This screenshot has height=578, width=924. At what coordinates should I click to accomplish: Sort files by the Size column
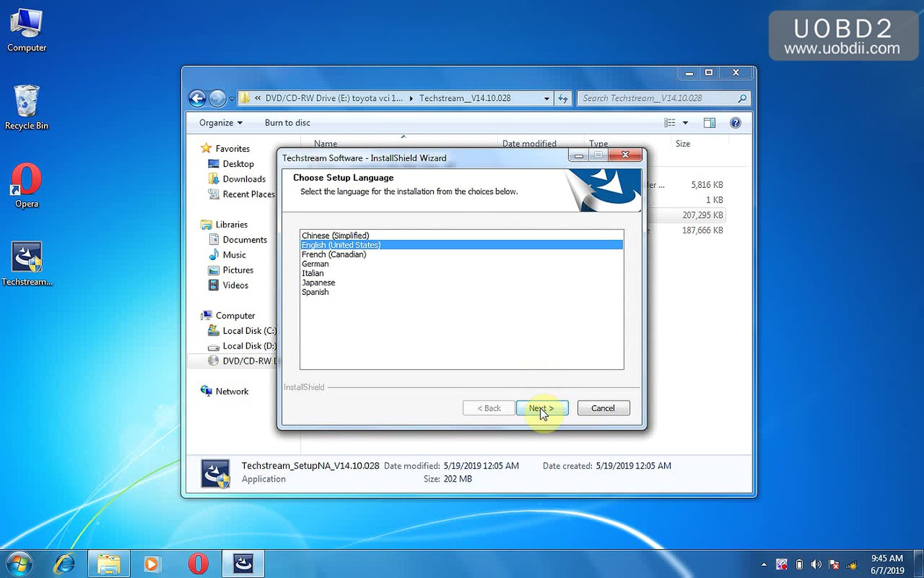[683, 143]
